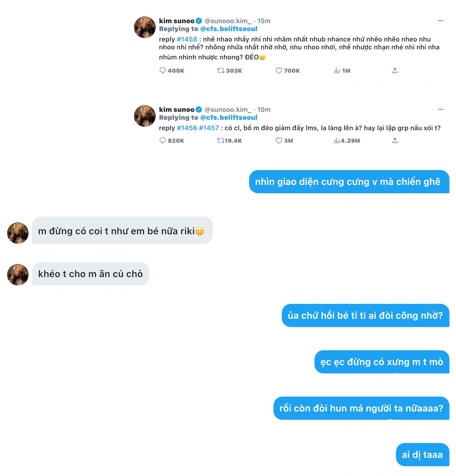Select the "ai dị taaa" message bubble
The width and height of the screenshot is (456, 476).
[422, 455]
